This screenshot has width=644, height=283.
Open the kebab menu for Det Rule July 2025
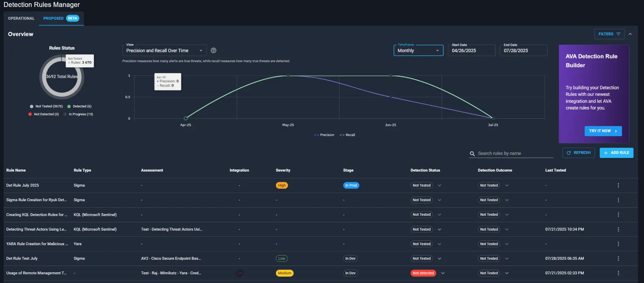click(618, 185)
